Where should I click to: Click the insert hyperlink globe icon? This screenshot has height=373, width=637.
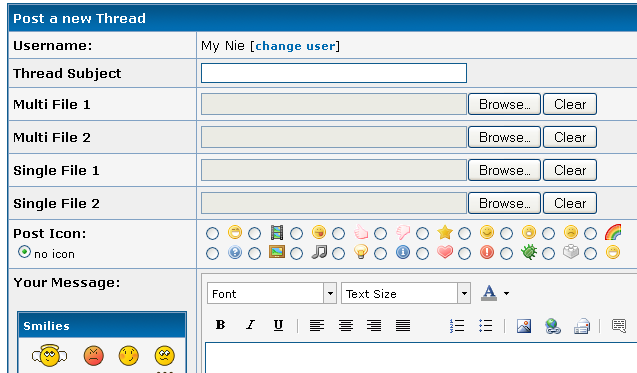[552, 326]
